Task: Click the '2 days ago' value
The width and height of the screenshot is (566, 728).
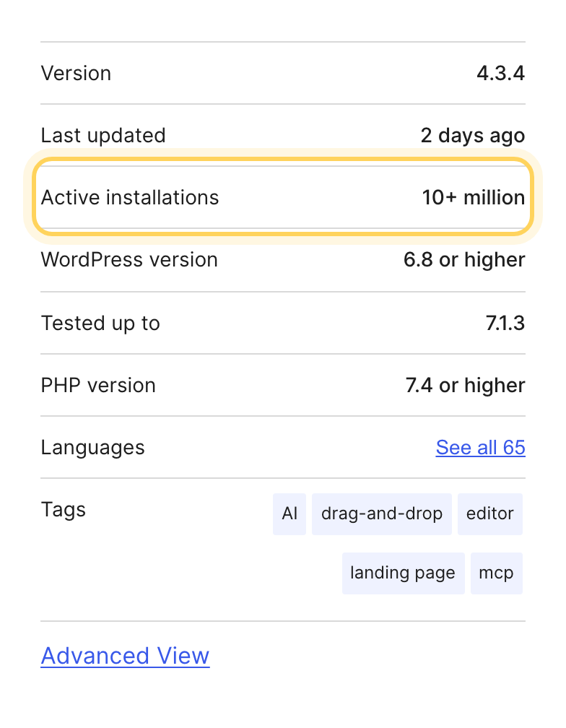Action: [473, 136]
